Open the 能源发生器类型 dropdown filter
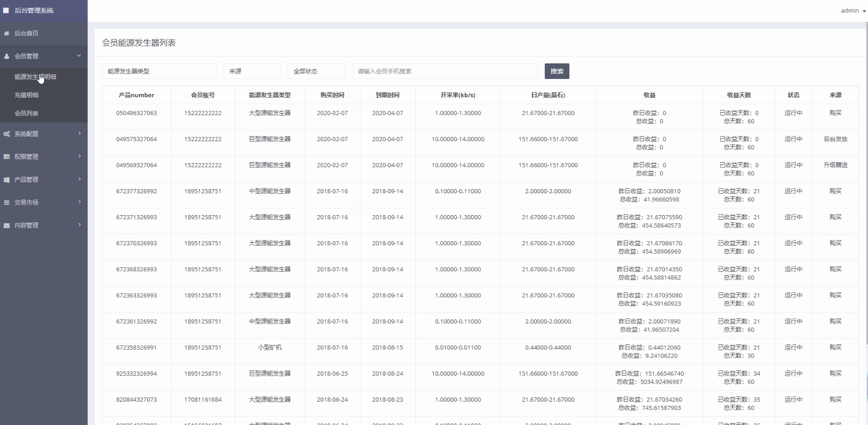 pos(159,71)
